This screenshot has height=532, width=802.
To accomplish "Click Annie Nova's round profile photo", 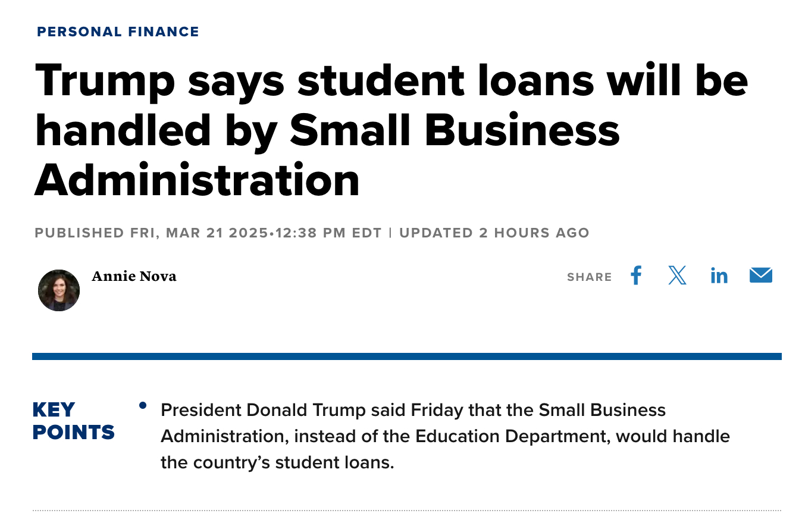I will (x=59, y=290).
